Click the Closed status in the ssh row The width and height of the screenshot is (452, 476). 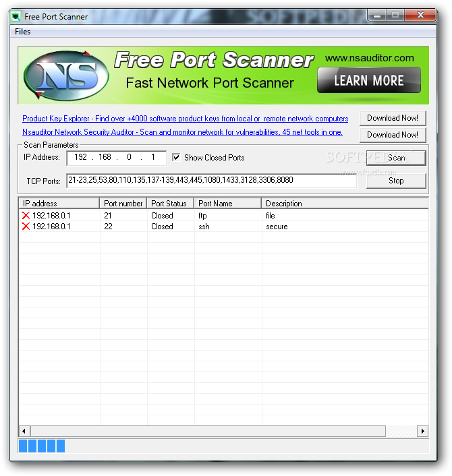(162, 227)
